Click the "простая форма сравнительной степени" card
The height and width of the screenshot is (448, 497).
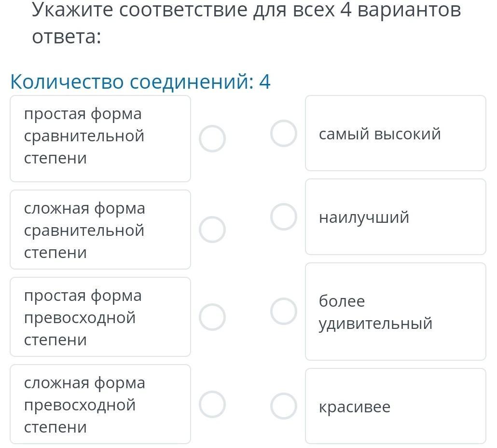pos(100,138)
